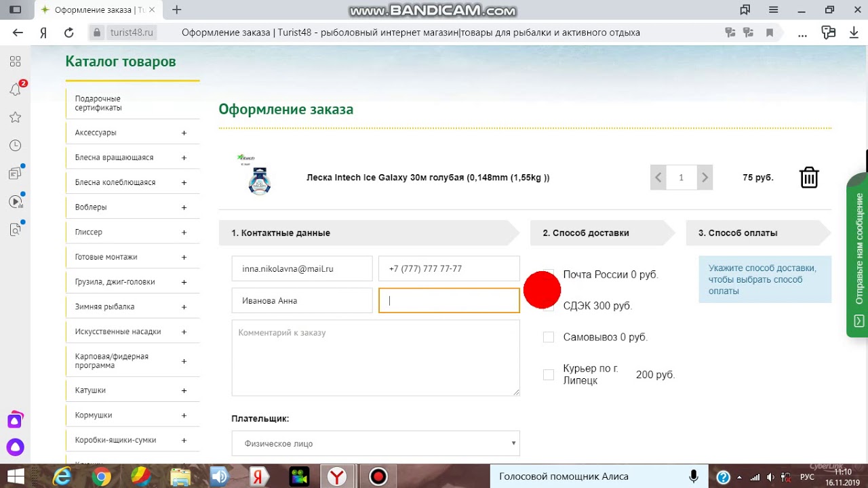Click the lock icon in the address bar
The width and height of the screenshot is (868, 488).
click(x=97, y=33)
